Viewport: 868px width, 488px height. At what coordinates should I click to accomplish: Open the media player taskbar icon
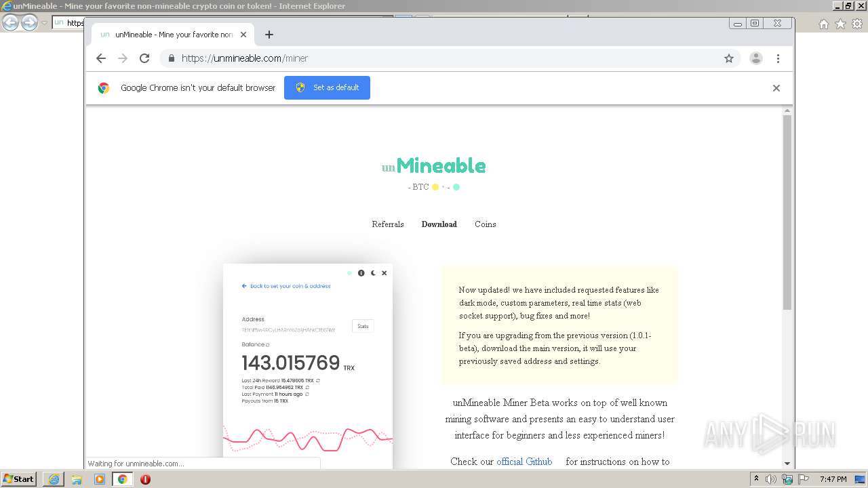(x=100, y=479)
